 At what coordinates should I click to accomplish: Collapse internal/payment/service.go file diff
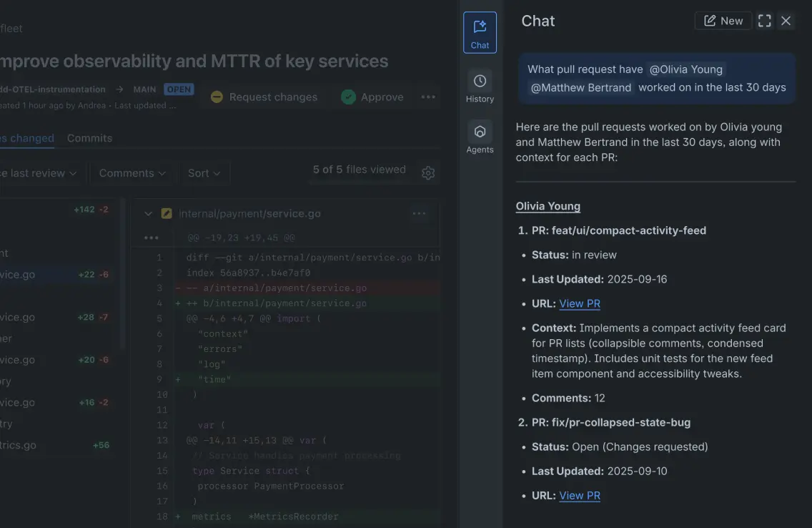pos(149,213)
